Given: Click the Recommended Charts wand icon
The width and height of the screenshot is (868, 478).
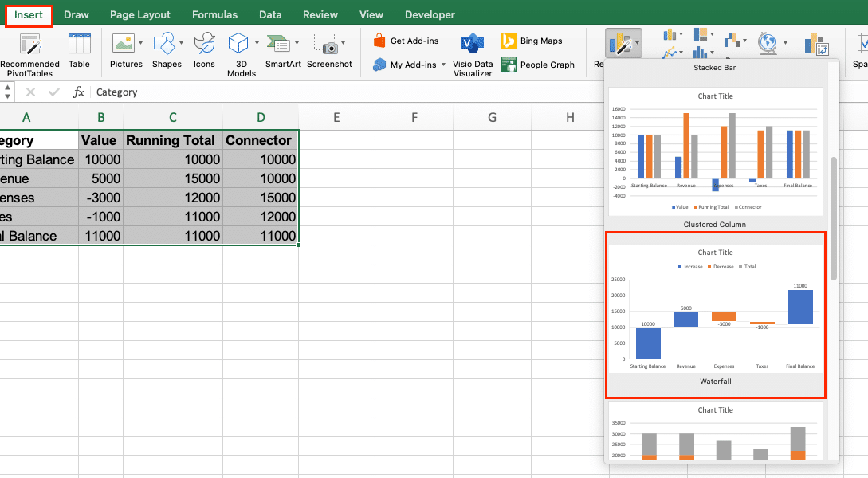Looking at the screenshot, I should click(621, 43).
